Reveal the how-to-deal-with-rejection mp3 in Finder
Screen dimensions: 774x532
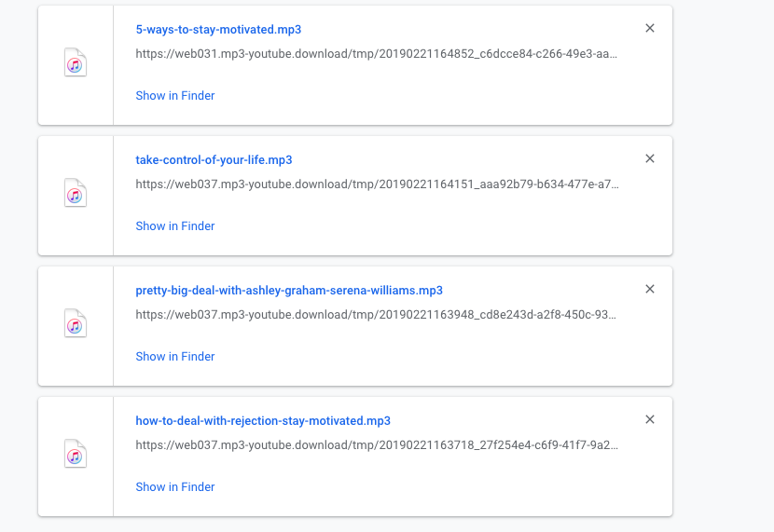tap(175, 487)
